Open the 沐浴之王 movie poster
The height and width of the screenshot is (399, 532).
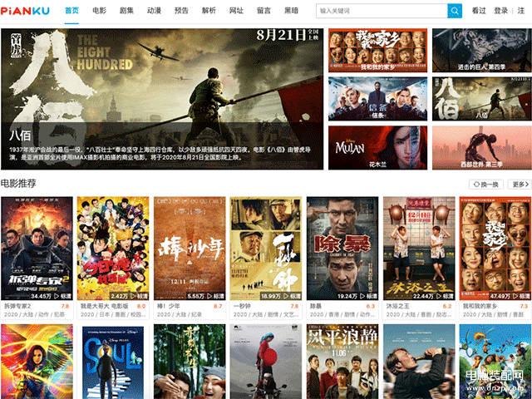(419, 249)
